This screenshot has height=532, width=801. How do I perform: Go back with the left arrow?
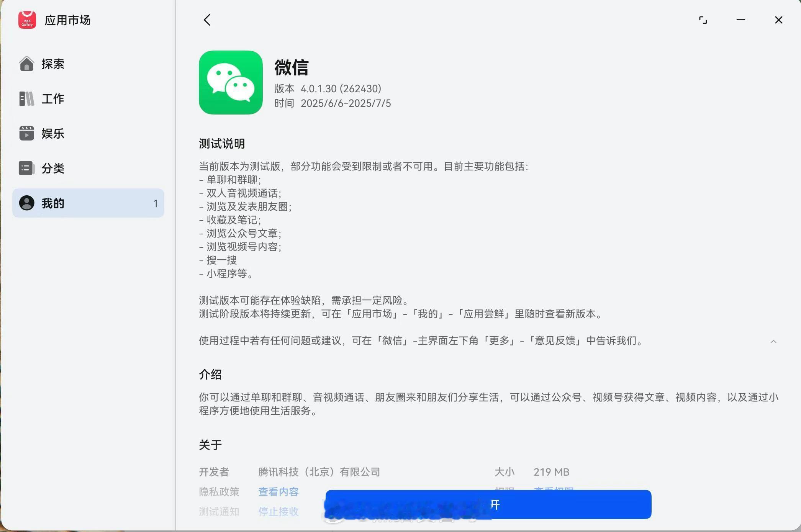pos(207,20)
